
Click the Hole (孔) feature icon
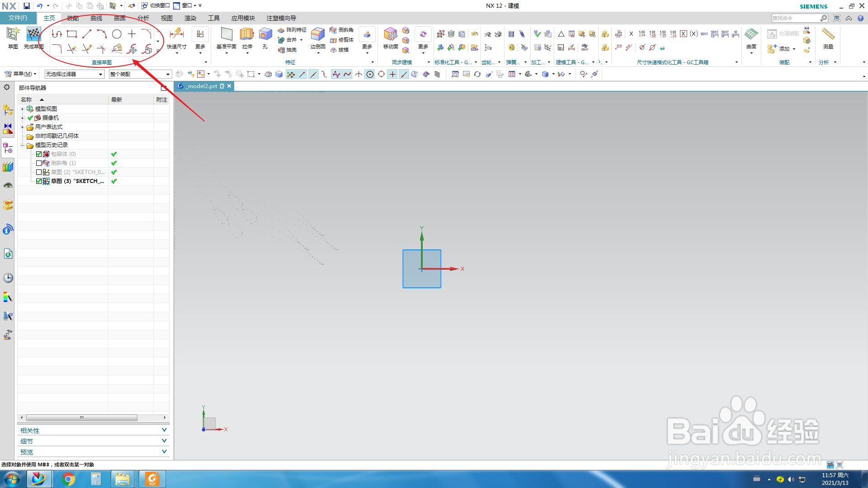265,34
